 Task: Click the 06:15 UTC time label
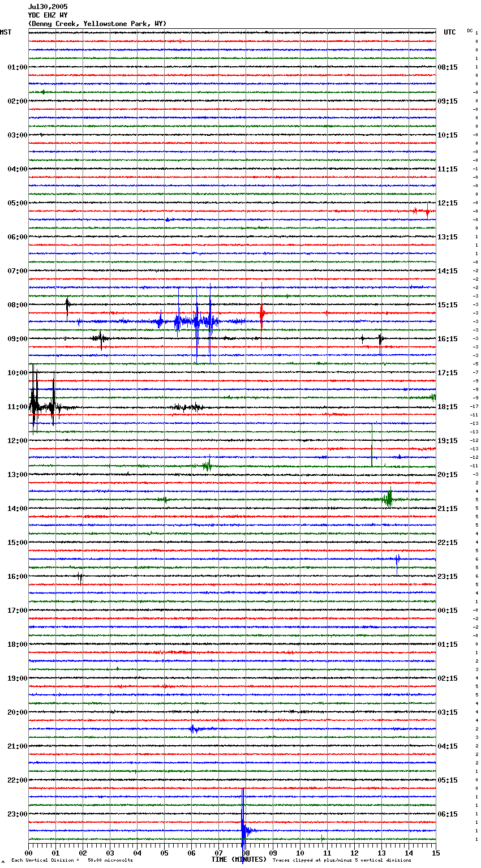click(448, 814)
